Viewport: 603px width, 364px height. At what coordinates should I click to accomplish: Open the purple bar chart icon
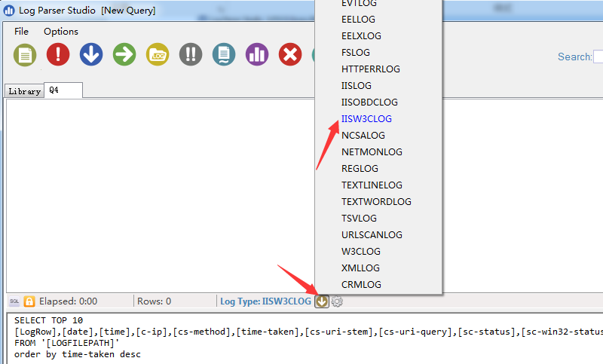(x=257, y=54)
